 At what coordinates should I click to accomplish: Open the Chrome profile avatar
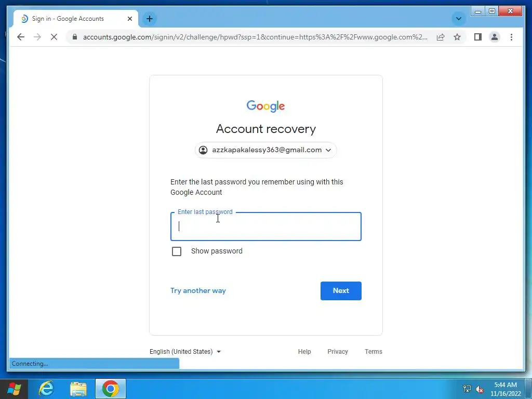(x=495, y=37)
